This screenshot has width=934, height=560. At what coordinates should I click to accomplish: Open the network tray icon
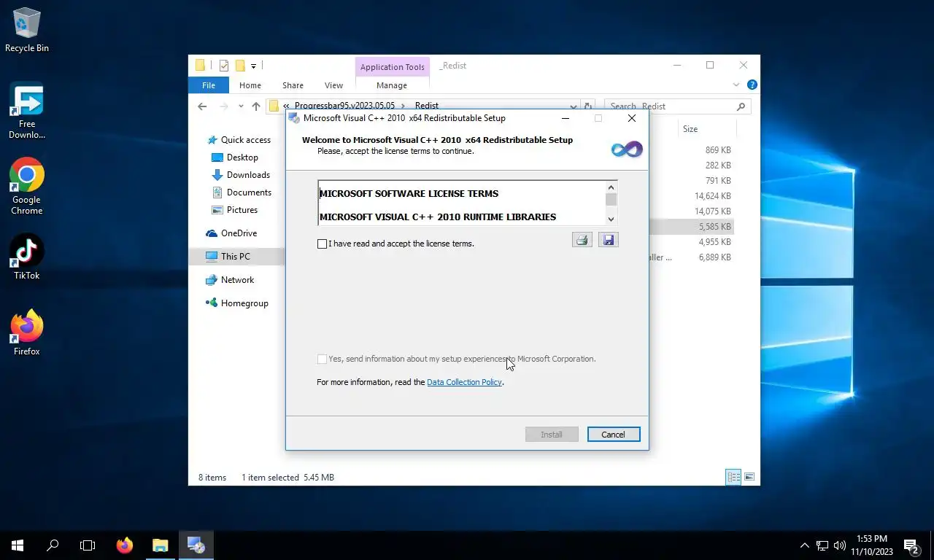click(822, 545)
